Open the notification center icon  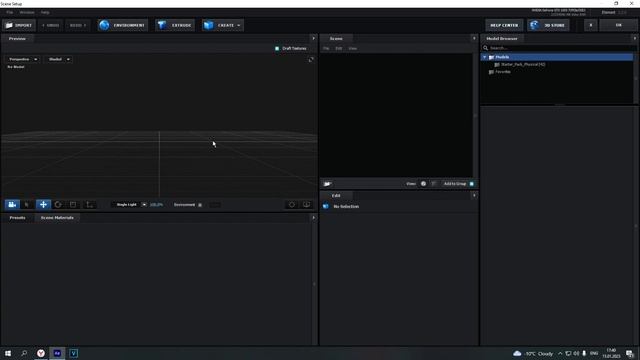pyautogui.click(x=630, y=353)
